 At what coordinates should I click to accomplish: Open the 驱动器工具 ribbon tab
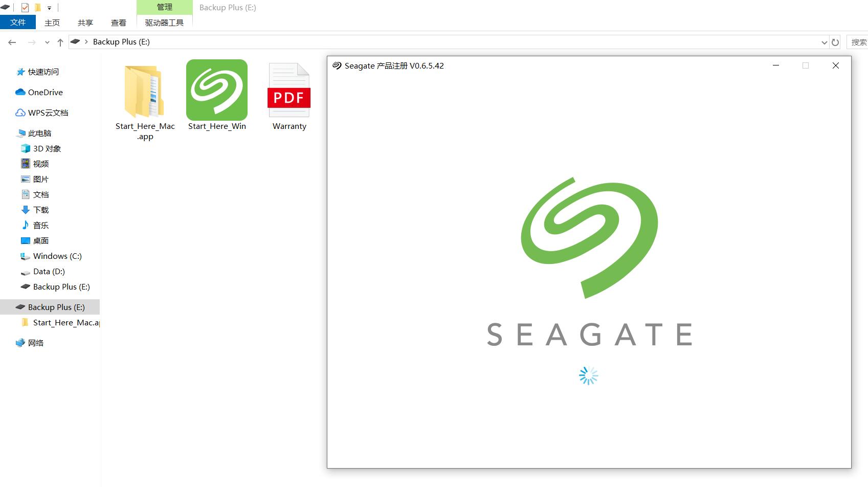click(164, 23)
